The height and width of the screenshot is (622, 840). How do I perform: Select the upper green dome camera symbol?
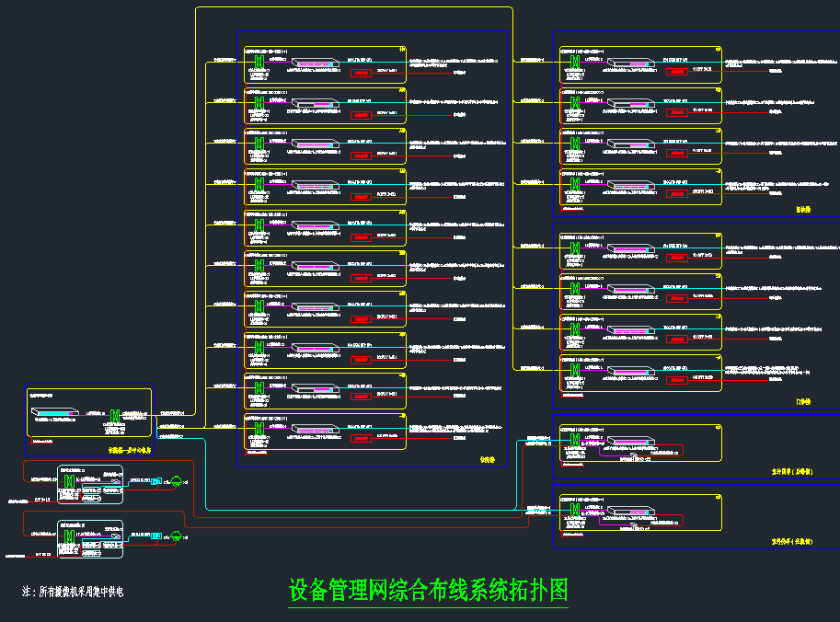point(175,481)
